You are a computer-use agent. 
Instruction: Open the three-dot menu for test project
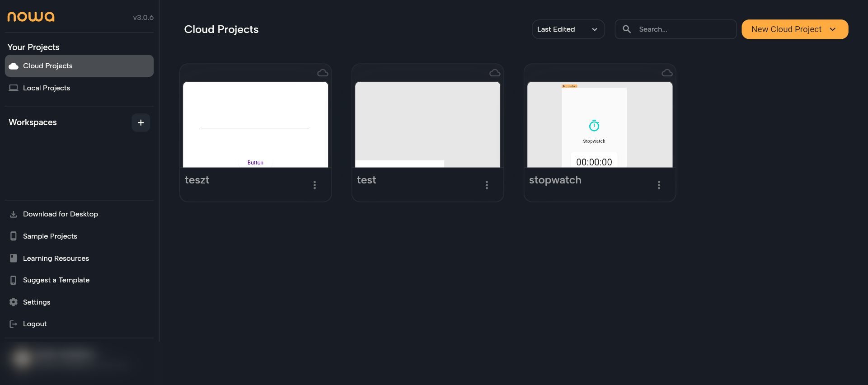coord(487,185)
